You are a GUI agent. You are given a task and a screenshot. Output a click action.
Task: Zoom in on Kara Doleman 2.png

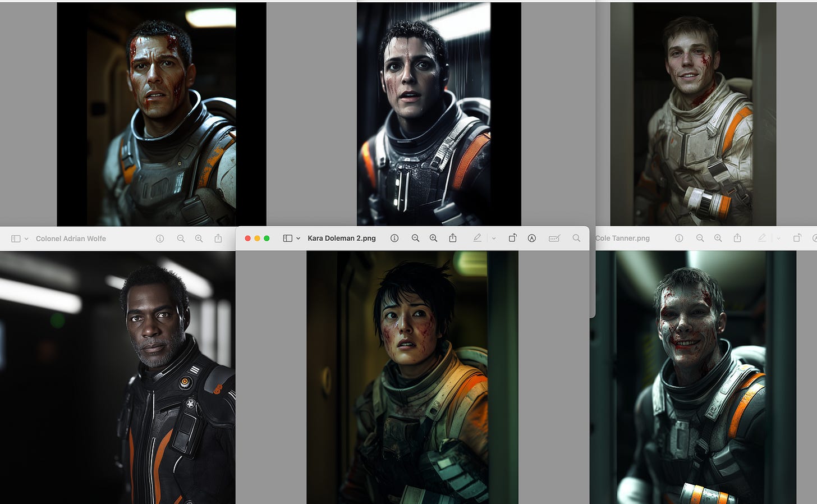point(433,239)
